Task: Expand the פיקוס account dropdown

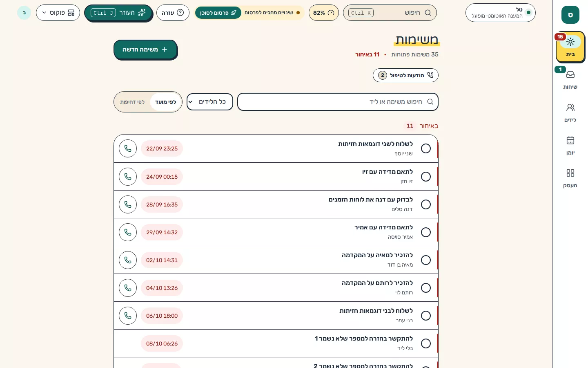Action: click(x=58, y=13)
